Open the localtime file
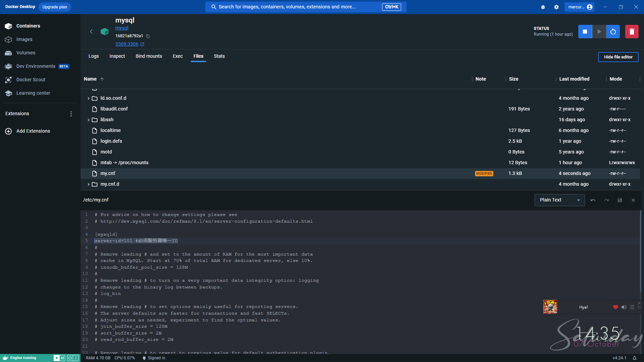Image resolution: width=644 pixels, height=362 pixels. 110,131
